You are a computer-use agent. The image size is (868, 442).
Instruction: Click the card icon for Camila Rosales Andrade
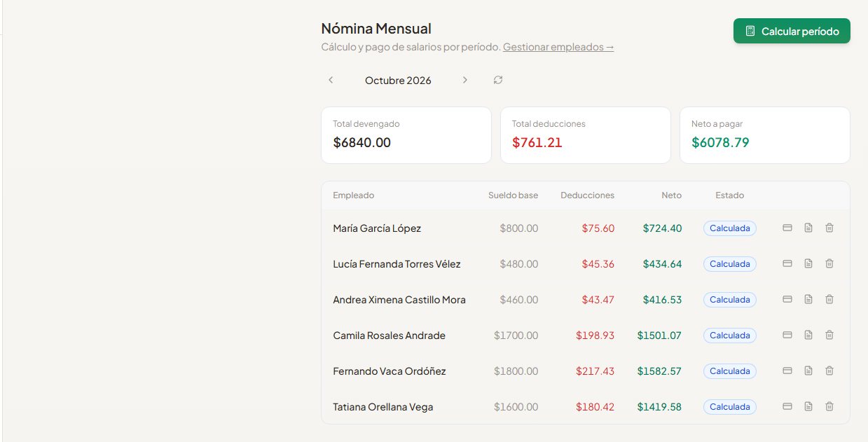pyautogui.click(x=787, y=335)
